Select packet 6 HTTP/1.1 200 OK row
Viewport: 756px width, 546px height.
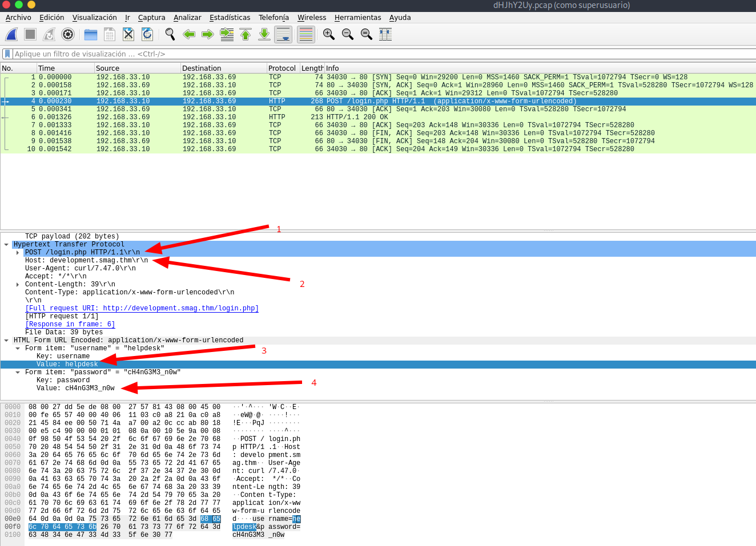click(x=378, y=117)
